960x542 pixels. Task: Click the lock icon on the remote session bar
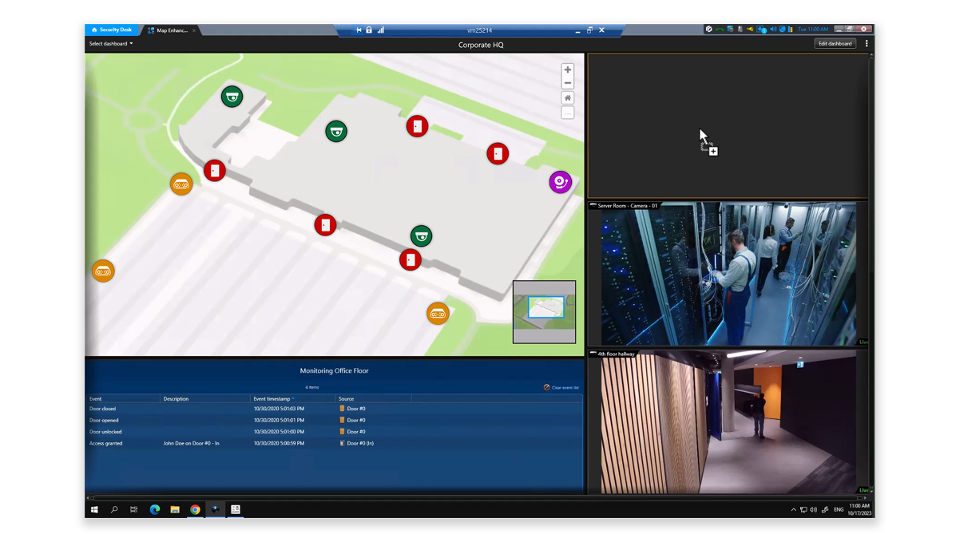(x=369, y=30)
